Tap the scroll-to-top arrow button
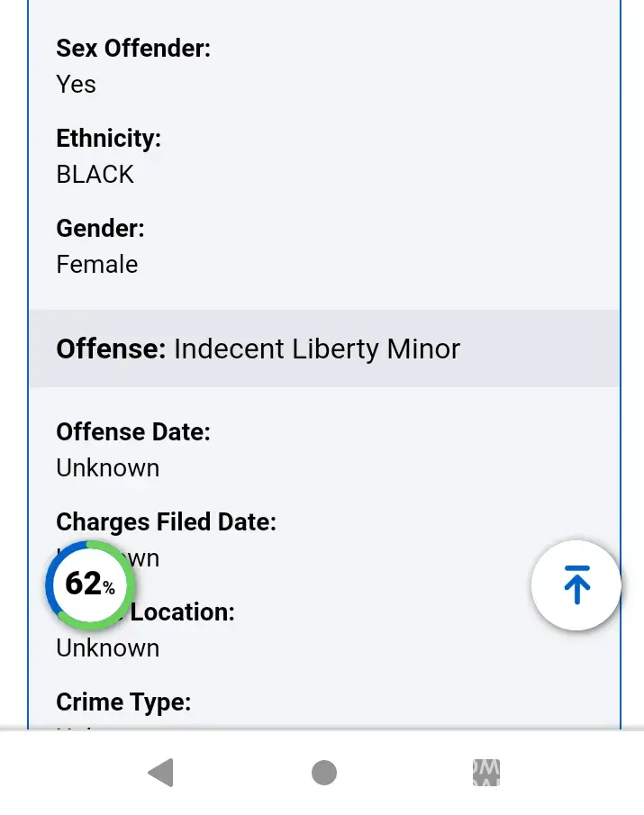 click(x=576, y=585)
